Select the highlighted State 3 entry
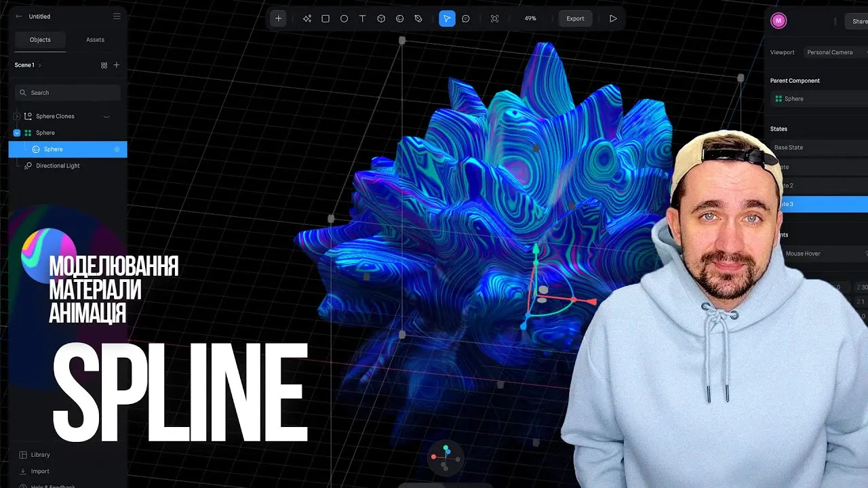This screenshot has height=488, width=868. click(x=824, y=204)
